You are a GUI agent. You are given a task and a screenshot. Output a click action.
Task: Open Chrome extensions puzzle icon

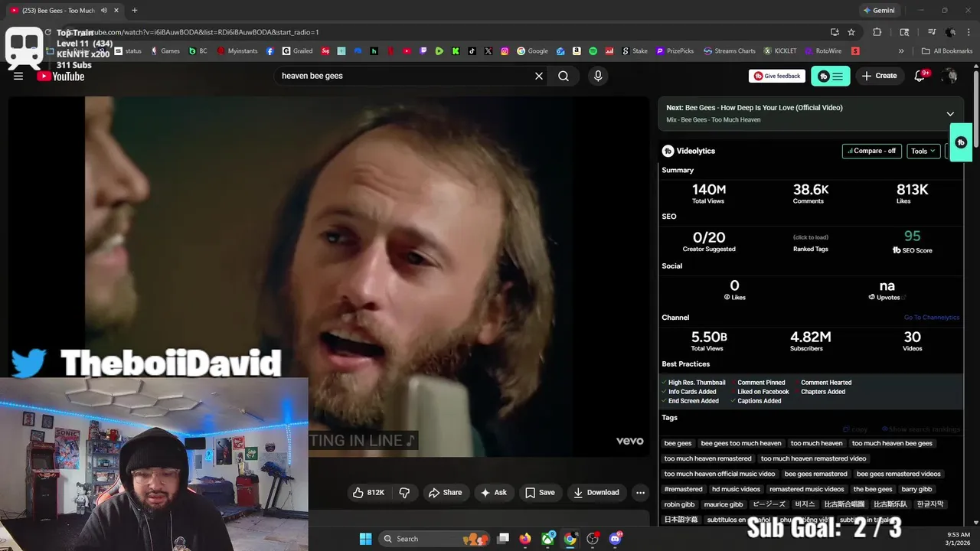(x=877, y=32)
